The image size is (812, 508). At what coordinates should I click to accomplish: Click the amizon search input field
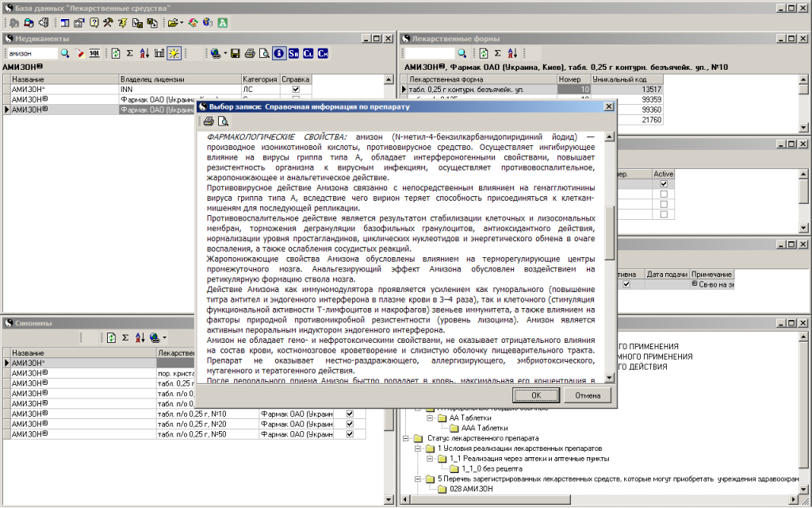tap(32, 53)
